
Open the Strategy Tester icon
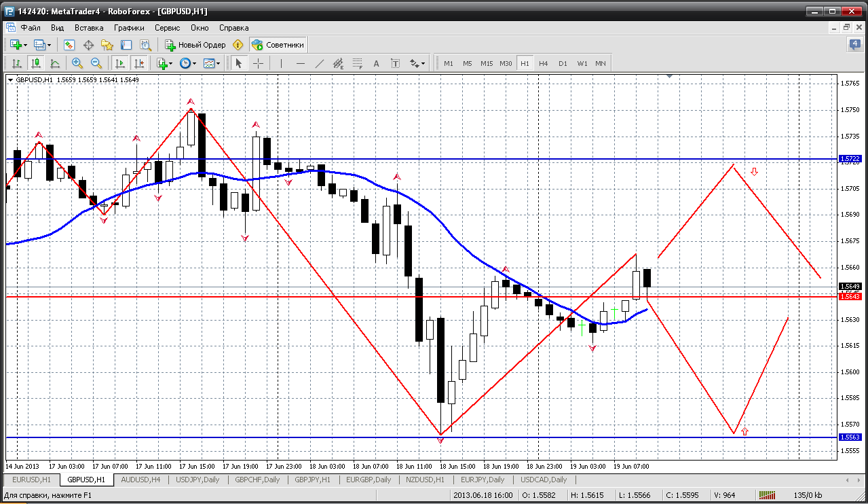[x=145, y=45]
